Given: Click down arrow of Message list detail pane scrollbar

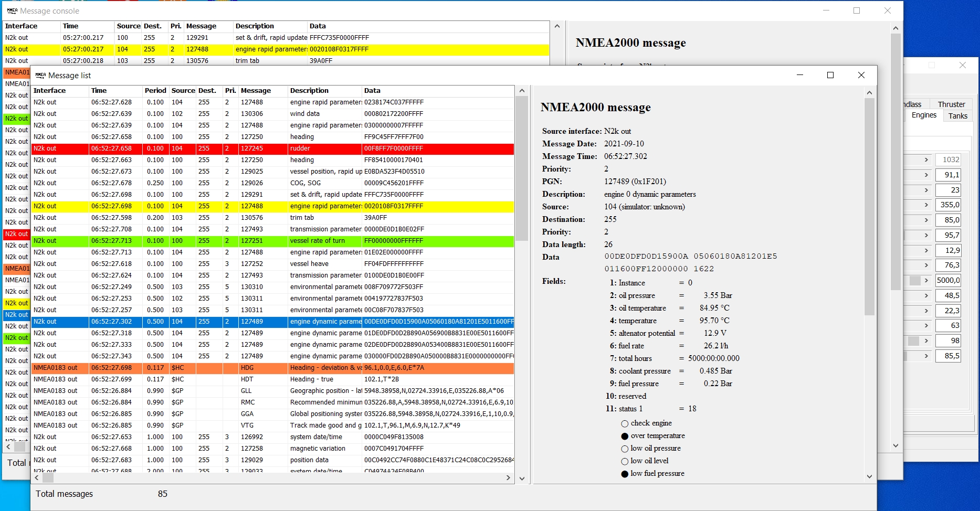Looking at the screenshot, I should 869,476.
